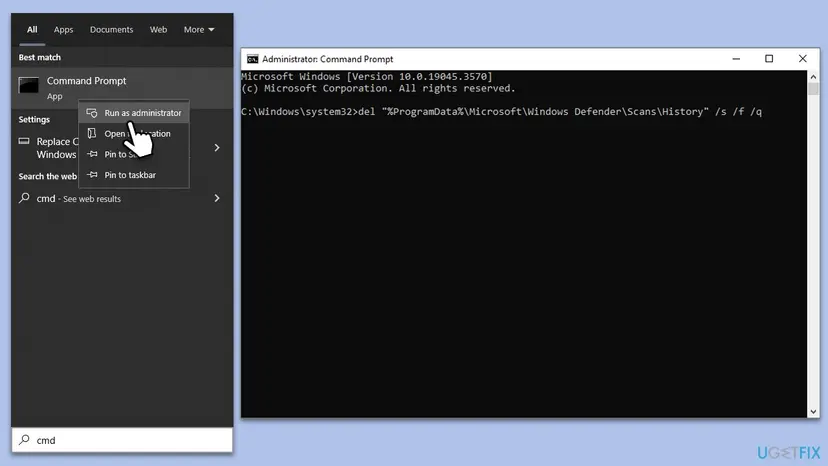Click the vertical scrollbar thumb in Command Prompt
The width and height of the screenshot is (828, 466).
pyautogui.click(x=813, y=89)
